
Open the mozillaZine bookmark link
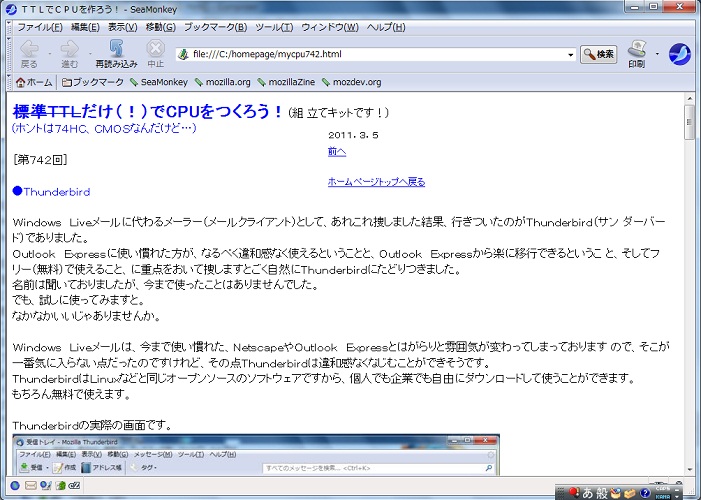[x=286, y=82]
